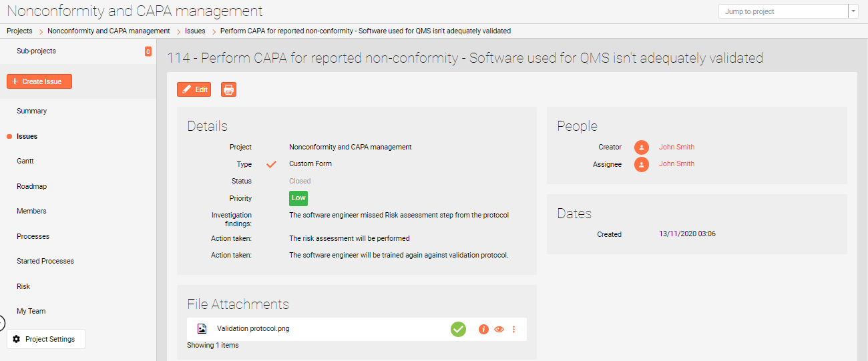This screenshot has width=868, height=361.
Task: Open the Gantt menu item
Action: (25, 161)
